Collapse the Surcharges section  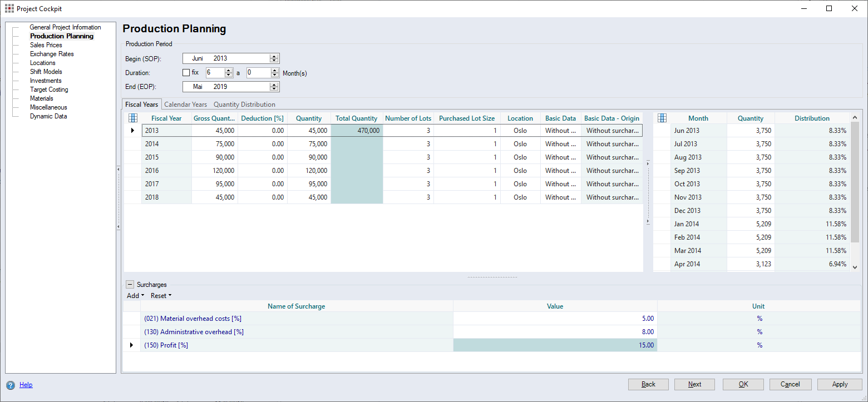[x=129, y=285]
